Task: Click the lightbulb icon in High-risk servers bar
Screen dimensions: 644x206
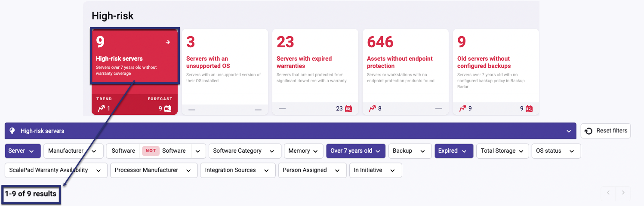Action: coord(12,131)
